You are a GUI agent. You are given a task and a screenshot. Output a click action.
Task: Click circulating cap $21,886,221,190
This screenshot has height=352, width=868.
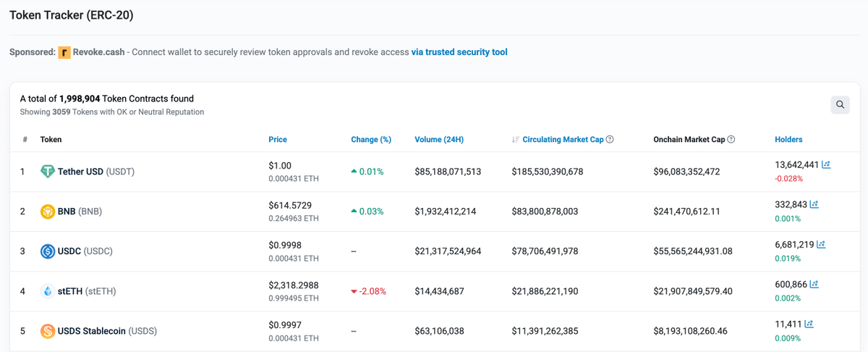pos(545,291)
